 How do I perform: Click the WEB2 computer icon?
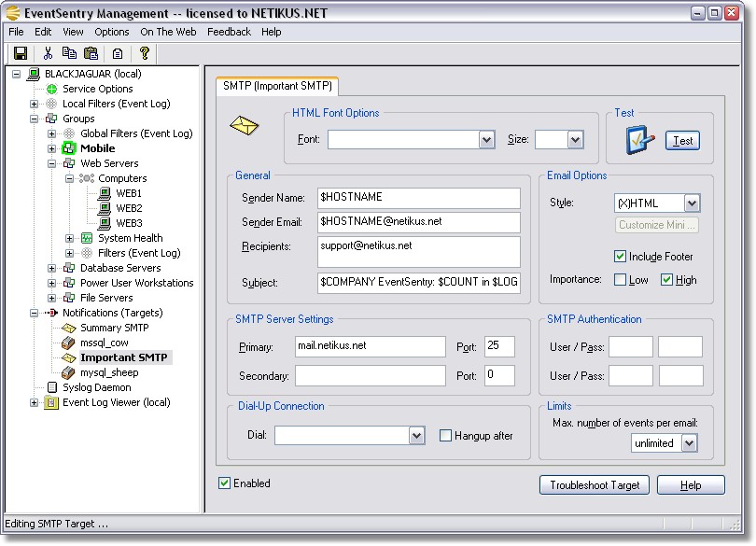105,208
